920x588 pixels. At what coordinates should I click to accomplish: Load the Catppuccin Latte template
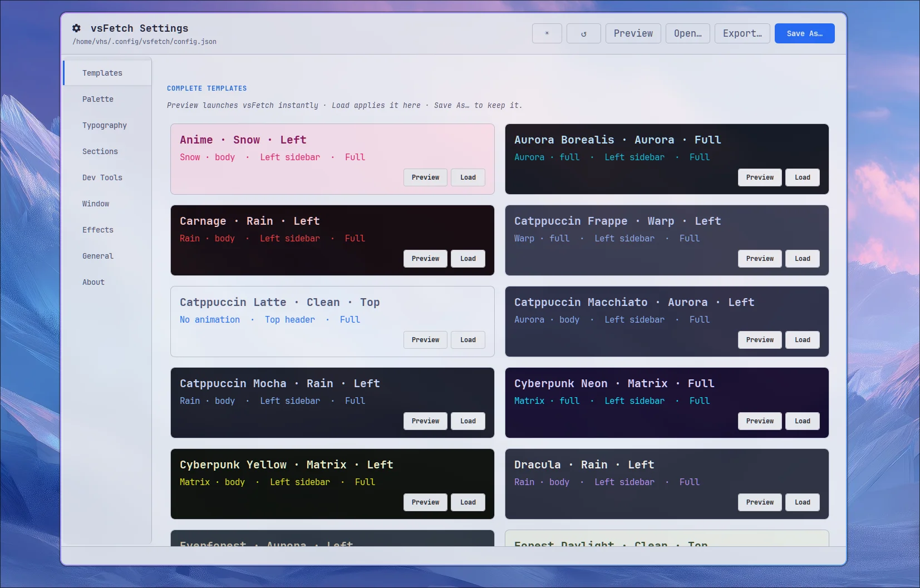click(x=468, y=340)
